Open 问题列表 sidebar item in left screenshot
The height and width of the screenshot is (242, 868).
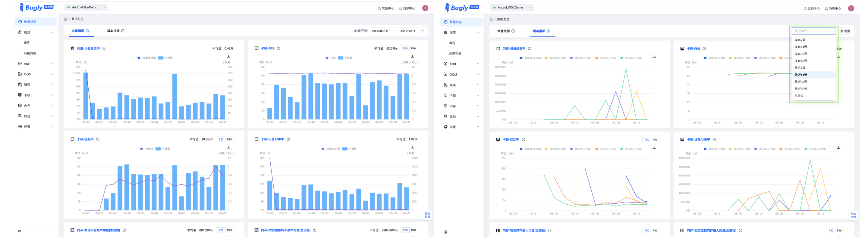point(36,53)
